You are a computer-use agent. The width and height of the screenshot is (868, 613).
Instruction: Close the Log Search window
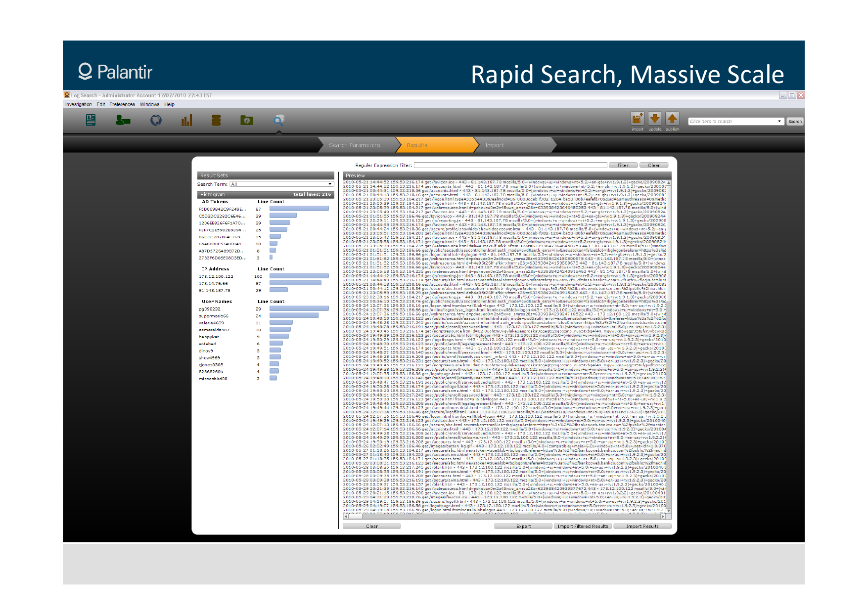(x=801, y=95)
